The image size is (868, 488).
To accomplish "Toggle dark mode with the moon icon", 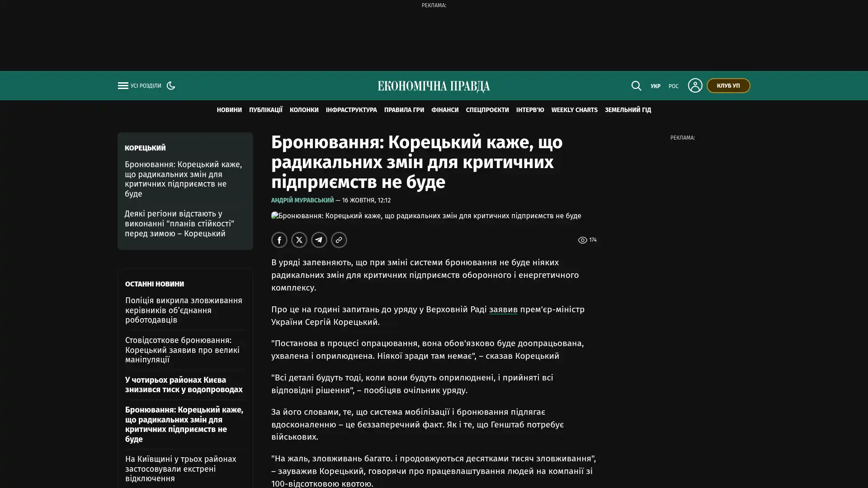I will [171, 85].
